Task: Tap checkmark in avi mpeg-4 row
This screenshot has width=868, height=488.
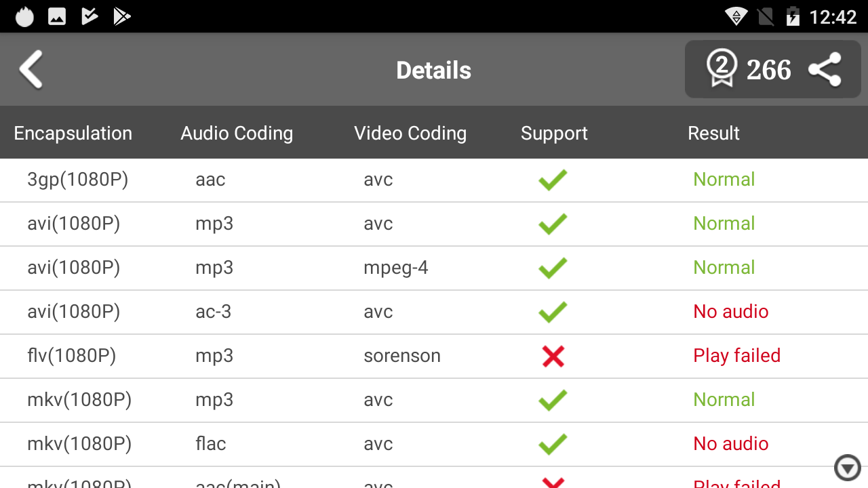Action: [553, 268]
